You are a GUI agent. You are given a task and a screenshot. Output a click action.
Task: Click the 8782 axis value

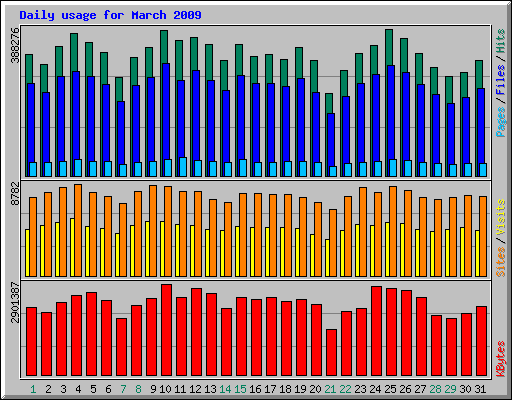point(15,193)
